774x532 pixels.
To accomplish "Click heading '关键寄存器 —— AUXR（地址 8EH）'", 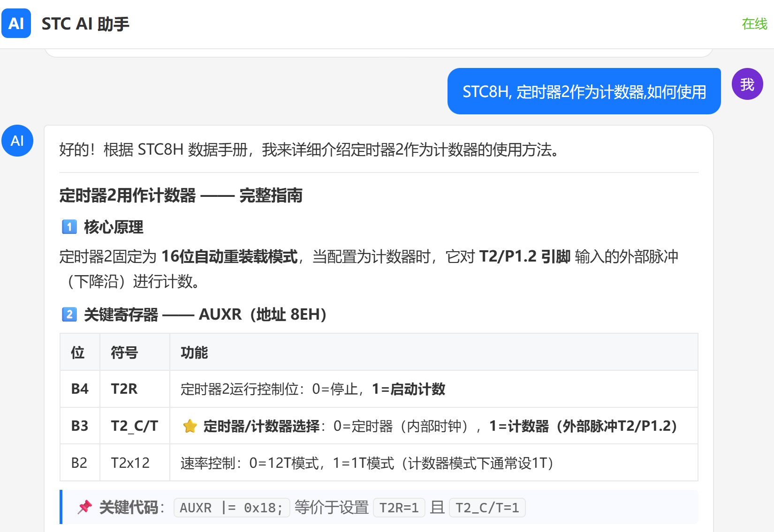I will tap(205, 314).
